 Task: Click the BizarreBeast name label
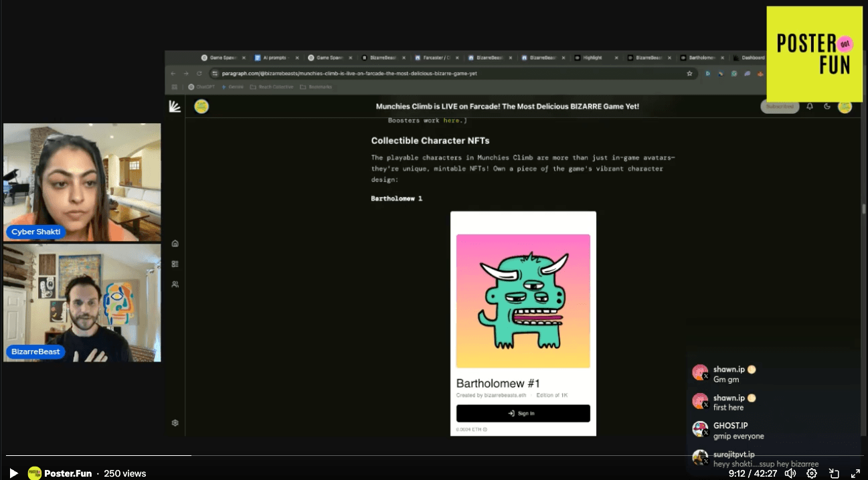[x=35, y=351]
